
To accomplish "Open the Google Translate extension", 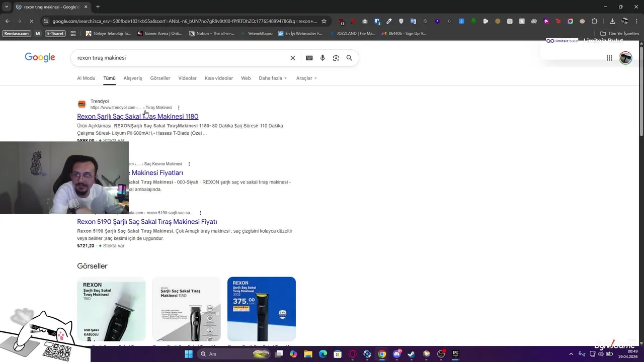I will [413, 21].
